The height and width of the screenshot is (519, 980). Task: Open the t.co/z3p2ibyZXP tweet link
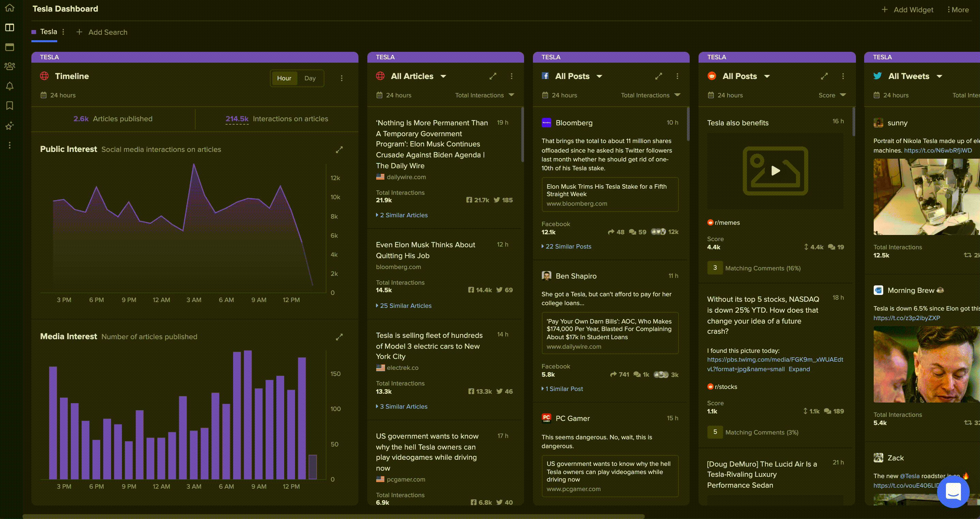tap(907, 318)
